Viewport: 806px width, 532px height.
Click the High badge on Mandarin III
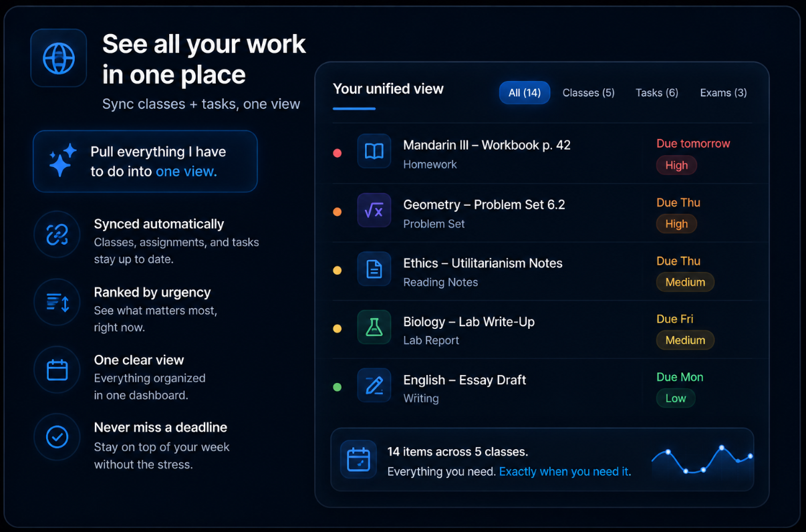pyautogui.click(x=676, y=166)
